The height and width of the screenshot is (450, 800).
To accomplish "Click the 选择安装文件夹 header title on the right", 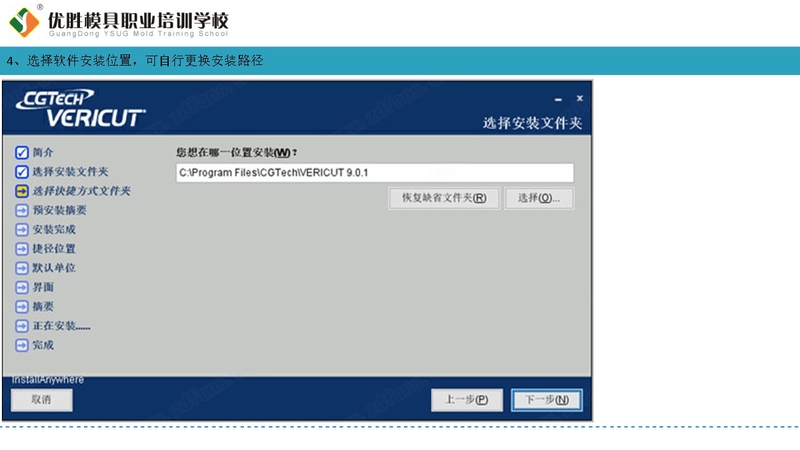I will pyautogui.click(x=532, y=123).
